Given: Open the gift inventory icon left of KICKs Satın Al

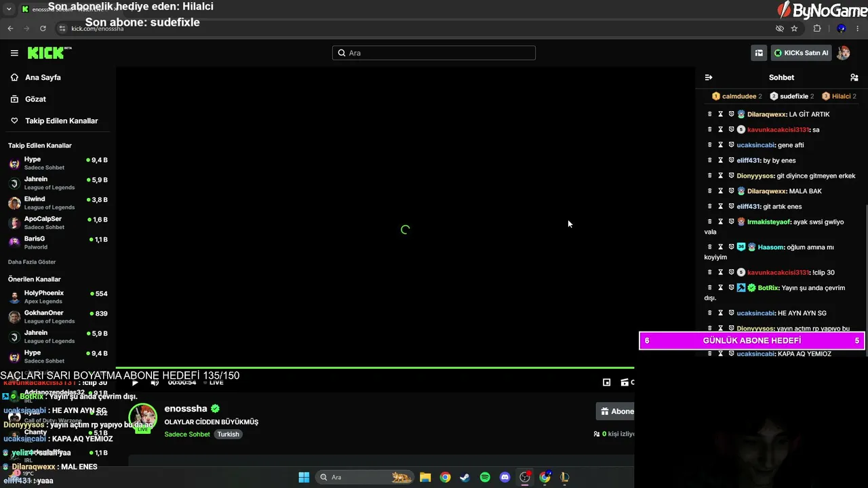Looking at the screenshot, I should [759, 53].
